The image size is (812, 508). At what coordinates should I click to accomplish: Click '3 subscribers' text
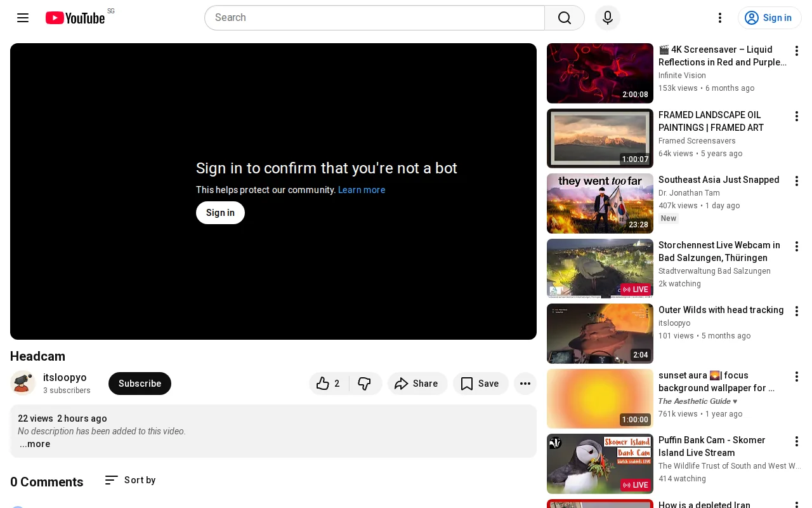click(67, 391)
